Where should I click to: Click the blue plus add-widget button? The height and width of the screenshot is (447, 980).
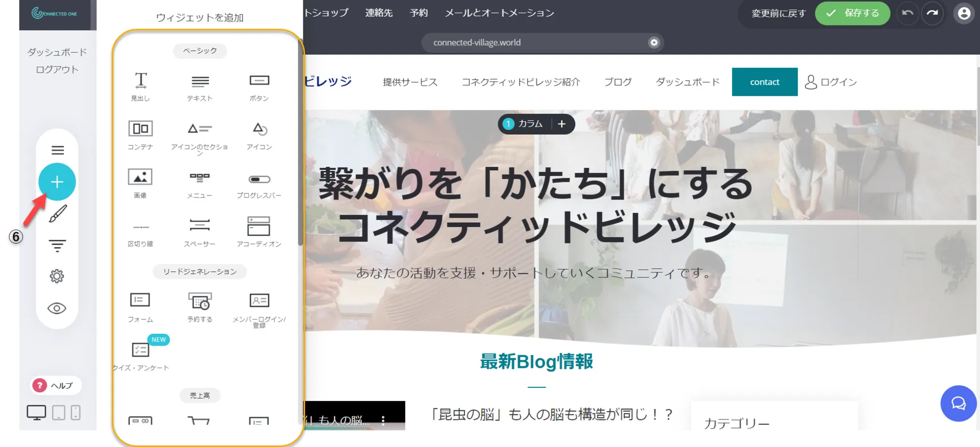[x=57, y=182]
